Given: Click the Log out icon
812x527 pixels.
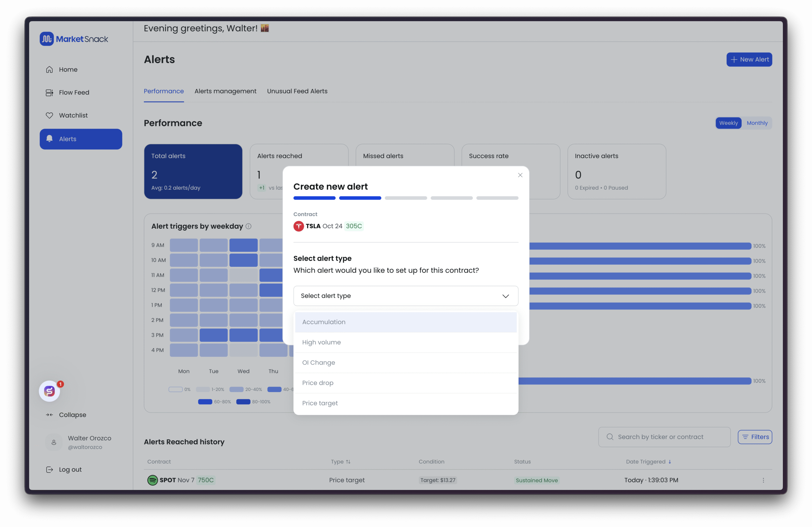Looking at the screenshot, I should (49, 469).
